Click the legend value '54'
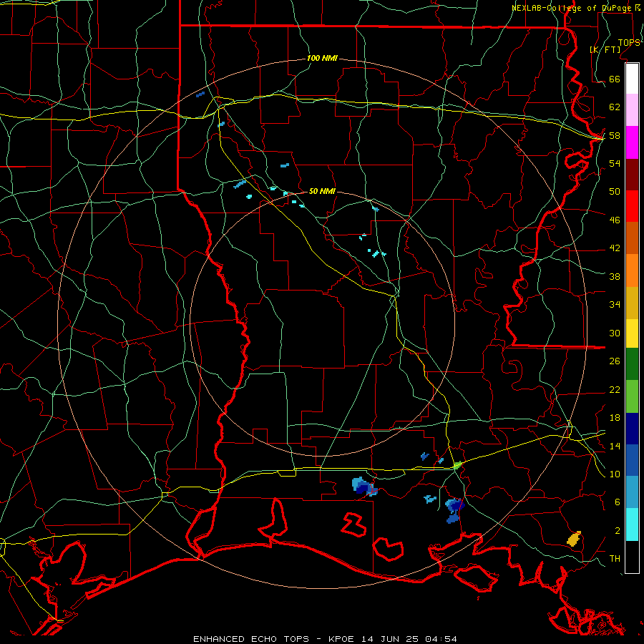The image size is (644, 644). click(615, 163)
